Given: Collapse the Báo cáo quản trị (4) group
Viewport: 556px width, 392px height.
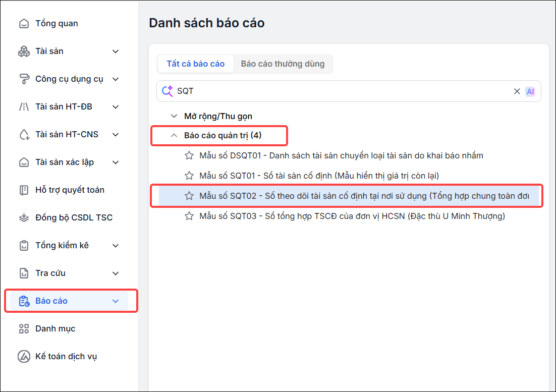Looking at the screenshot, I should 174,135.
